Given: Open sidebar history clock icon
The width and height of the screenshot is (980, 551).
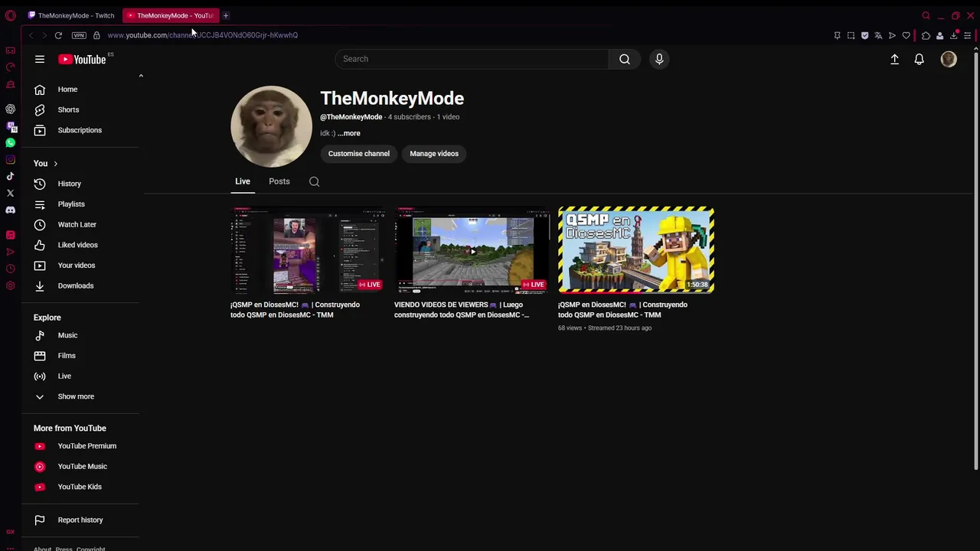Looking at the screenshot, I should pos(10,269).
